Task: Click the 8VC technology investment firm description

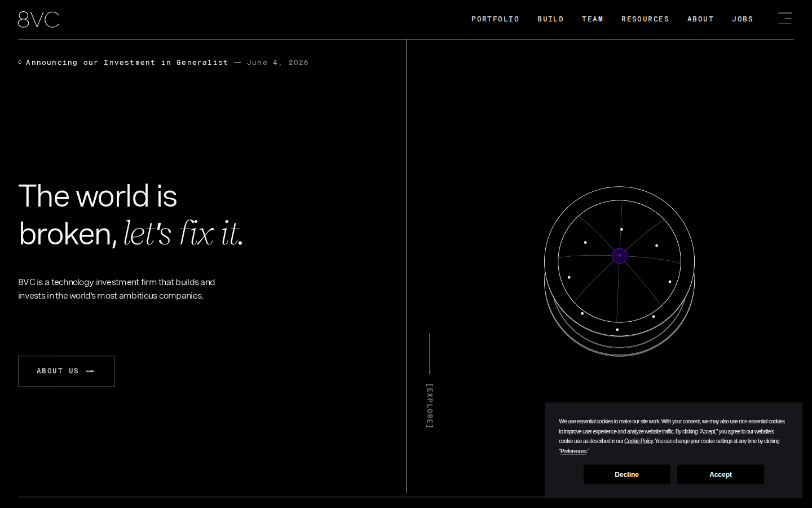Action: 117,289
